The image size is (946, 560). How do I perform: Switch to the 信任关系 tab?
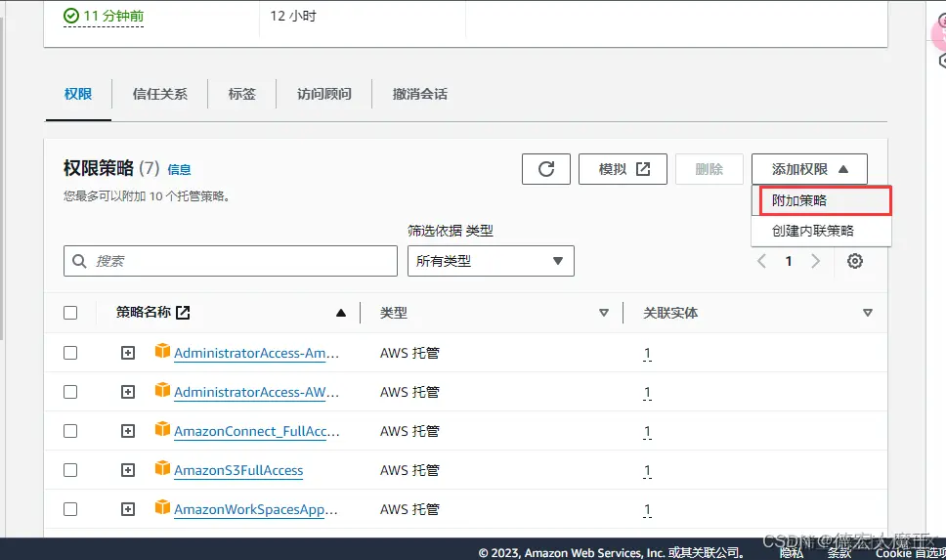coord(160,94)
